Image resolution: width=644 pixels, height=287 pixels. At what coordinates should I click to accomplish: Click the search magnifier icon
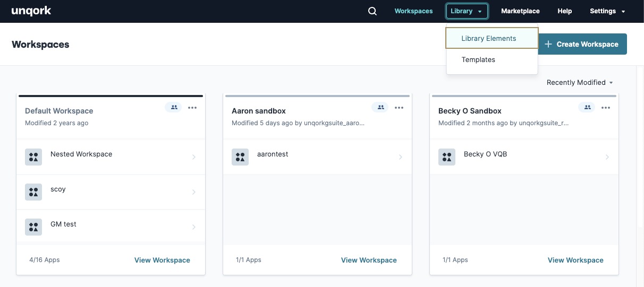[372, 11]
